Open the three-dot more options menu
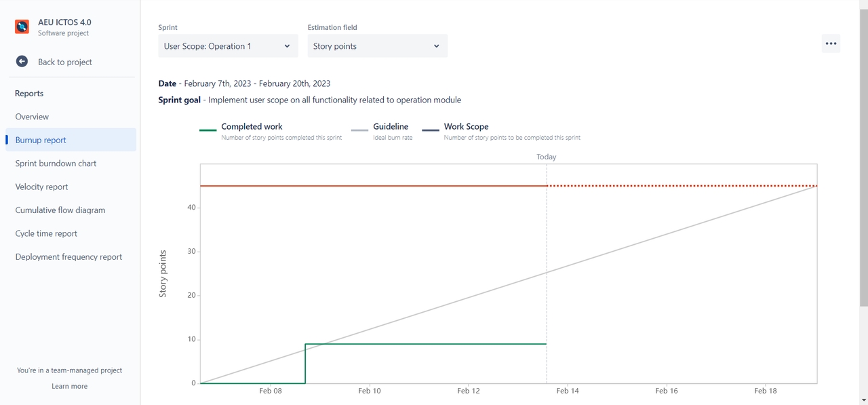Screen dimensions: 868x405 tap(831, 43)
